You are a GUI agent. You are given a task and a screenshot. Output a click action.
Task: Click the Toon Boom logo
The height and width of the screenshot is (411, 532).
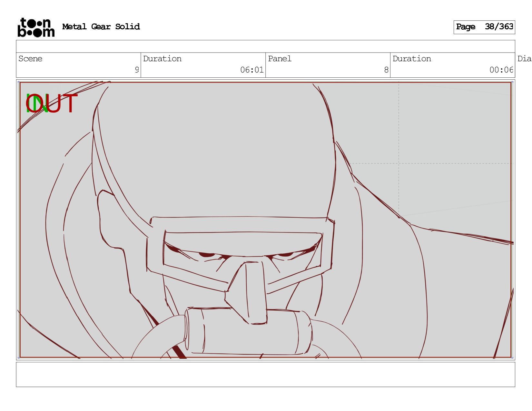coord(36,27)
